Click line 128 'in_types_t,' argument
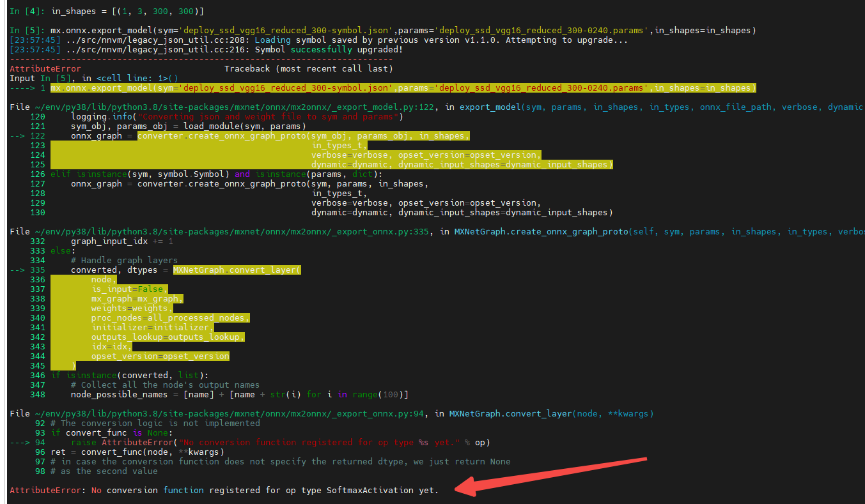The height and width of the screenshot is (504, 865). (x=339, y=194)
